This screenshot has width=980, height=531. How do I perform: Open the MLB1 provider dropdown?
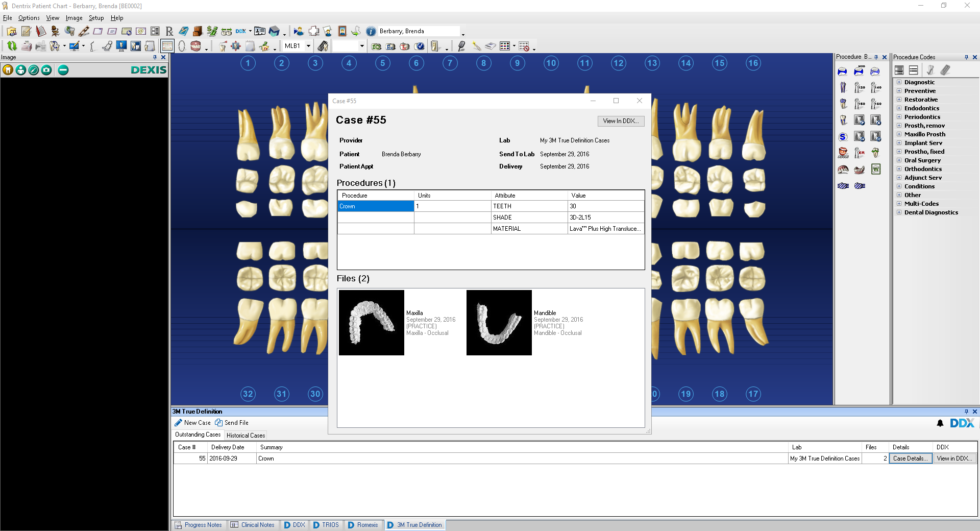point(308,46)
